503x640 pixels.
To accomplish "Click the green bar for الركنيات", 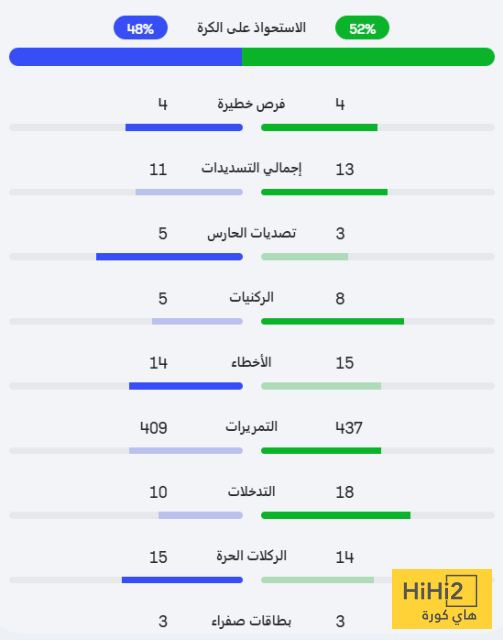I will coord(332,322).
